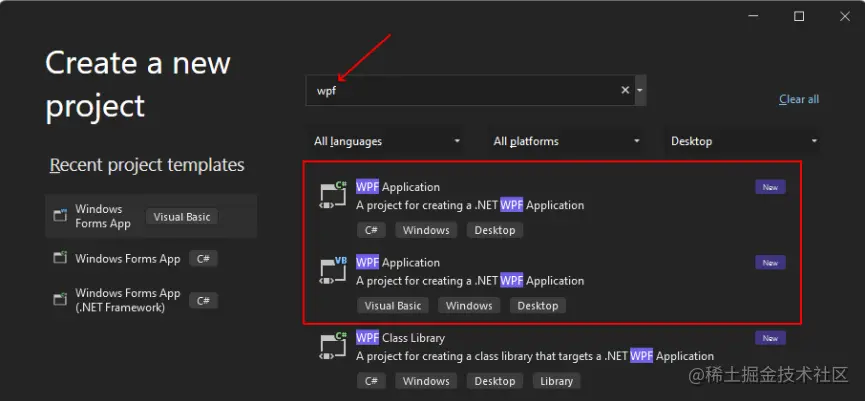This screenshot has height=401, width=865.
Task: Click the Library tag under WPF Class Library
Action: (x=556, y=381)
